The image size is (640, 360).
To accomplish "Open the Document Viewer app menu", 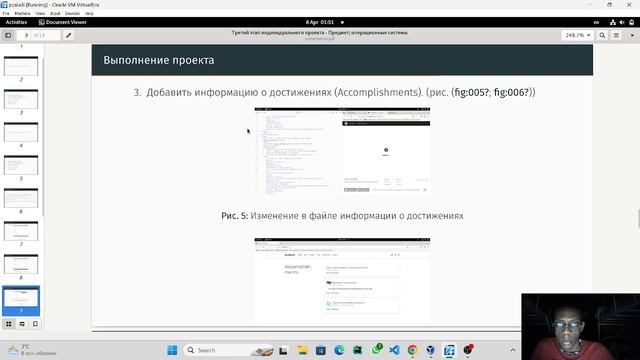I will tap(62, 22).
